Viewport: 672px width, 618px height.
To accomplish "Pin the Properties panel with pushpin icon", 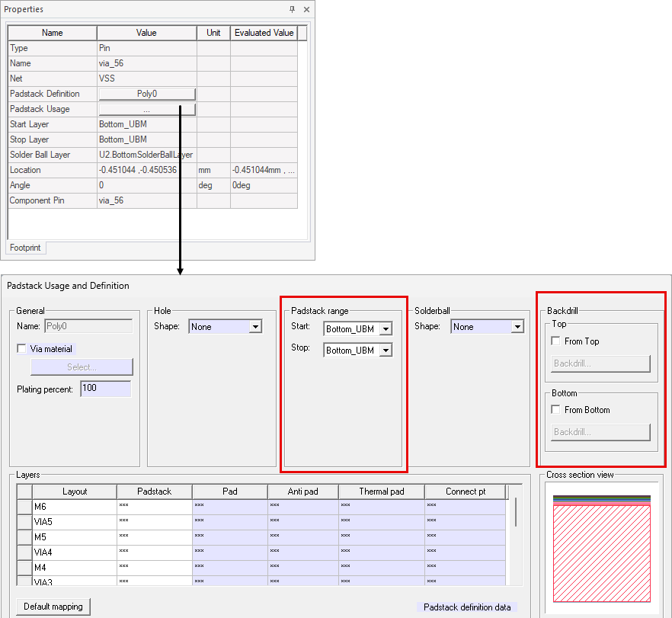I will (x=292, y=9).
